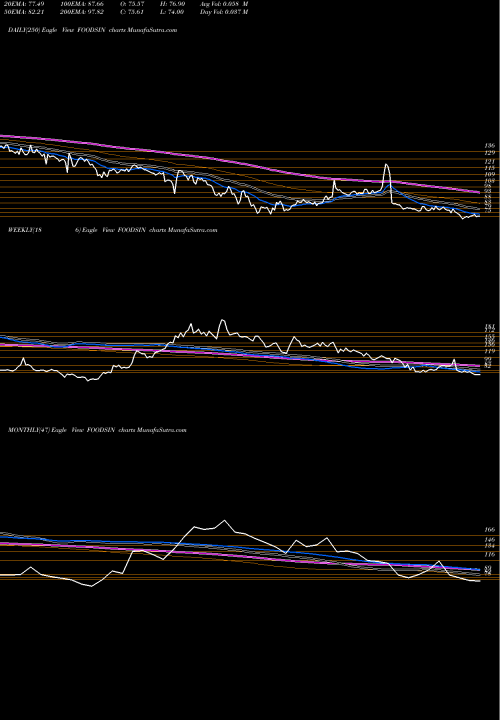This screenshot has height=720, width=500.
Task: Click price level 166 on monthly chart
Action: tap(489, 529)
